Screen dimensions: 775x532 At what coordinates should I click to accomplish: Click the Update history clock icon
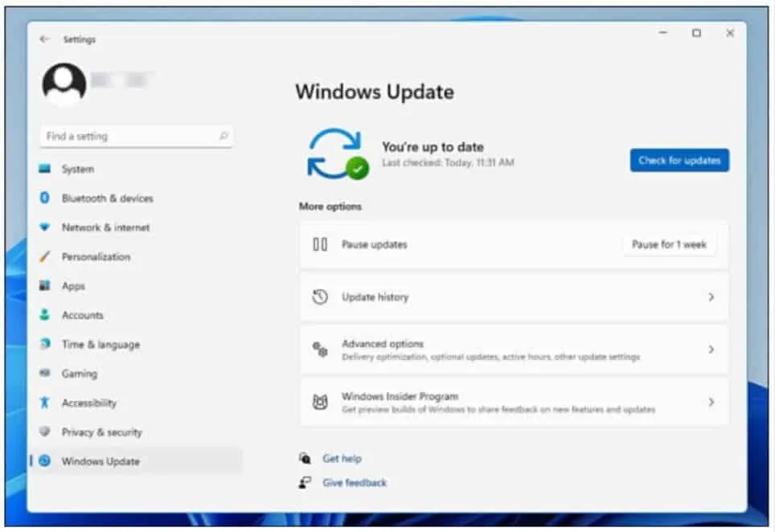[320, 297]
